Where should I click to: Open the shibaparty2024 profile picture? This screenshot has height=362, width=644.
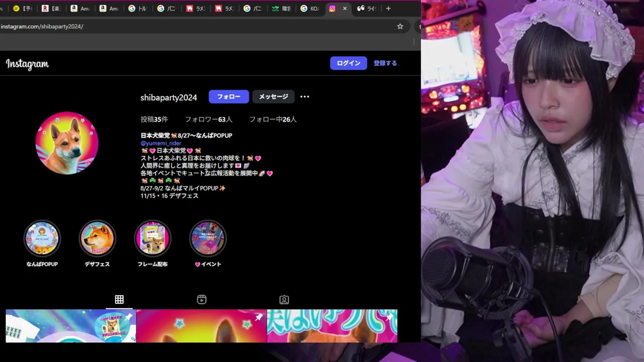(x=67, y=143)
